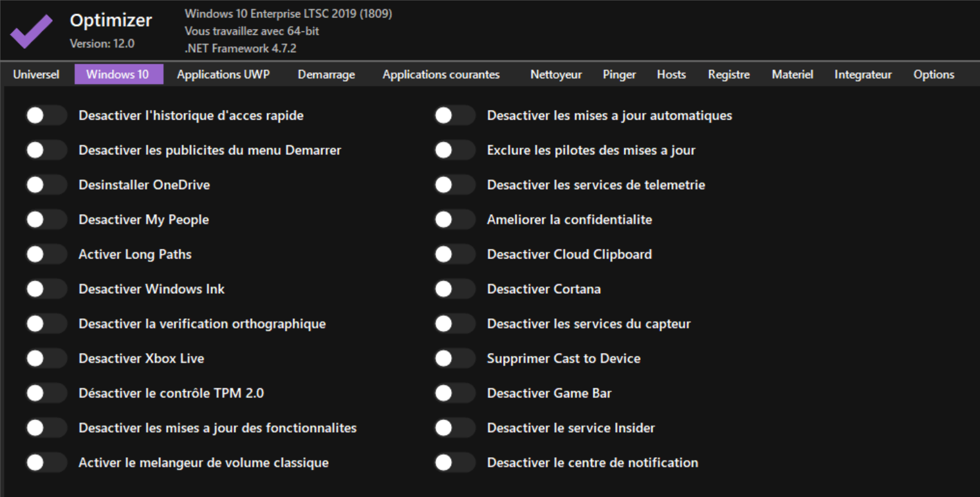This screenshot has width=980, height=497.
Task: Toggle Desactiver l'historique d'acces rapide
Action: point(46,116)
